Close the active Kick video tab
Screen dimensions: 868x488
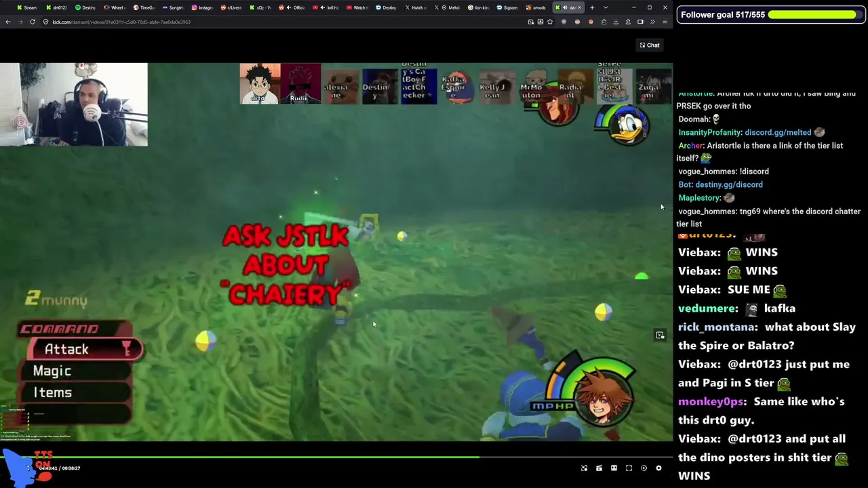point(580,7)
